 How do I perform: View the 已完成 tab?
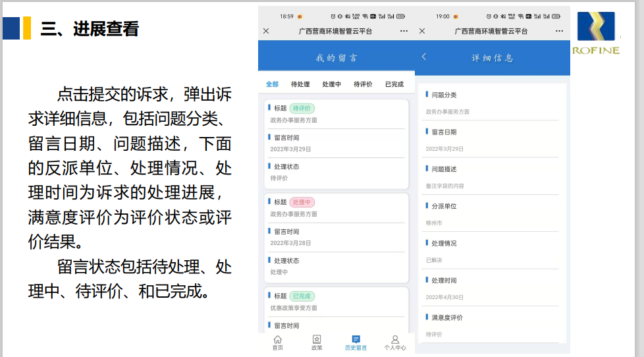pyautogui.click(x=394, y=84)
